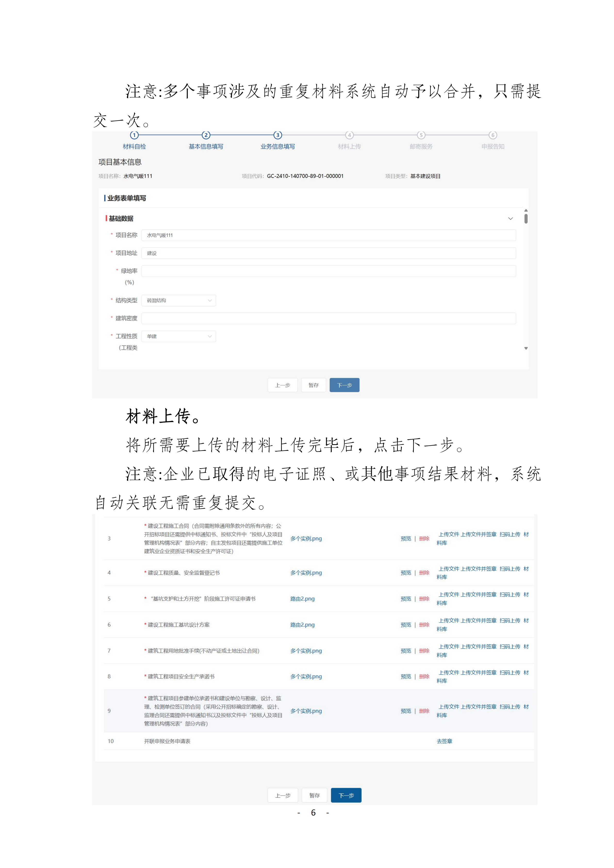Open the 结构类型 dropdown

pyautogui.click(x=178, y=301)
